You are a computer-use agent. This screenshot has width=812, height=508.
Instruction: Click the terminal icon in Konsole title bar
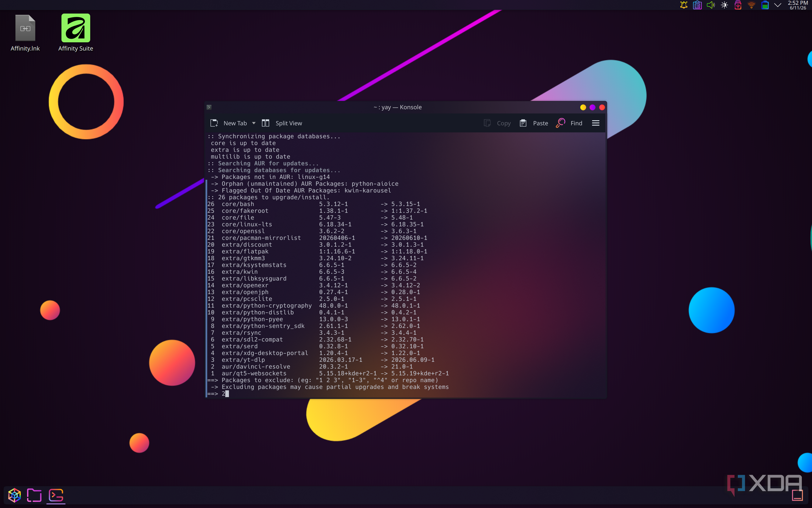(x=209, y=107)
